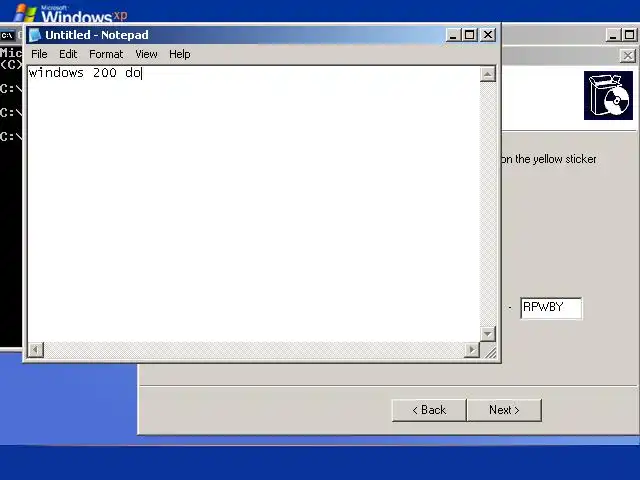Click the Next button in setup wizard

[x=504, y=410]
